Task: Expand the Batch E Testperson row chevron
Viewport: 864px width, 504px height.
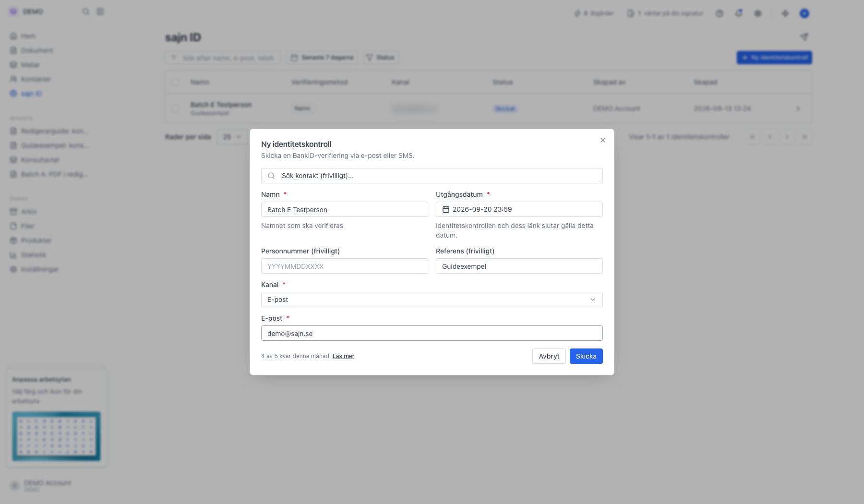Action: coord(798,108)
